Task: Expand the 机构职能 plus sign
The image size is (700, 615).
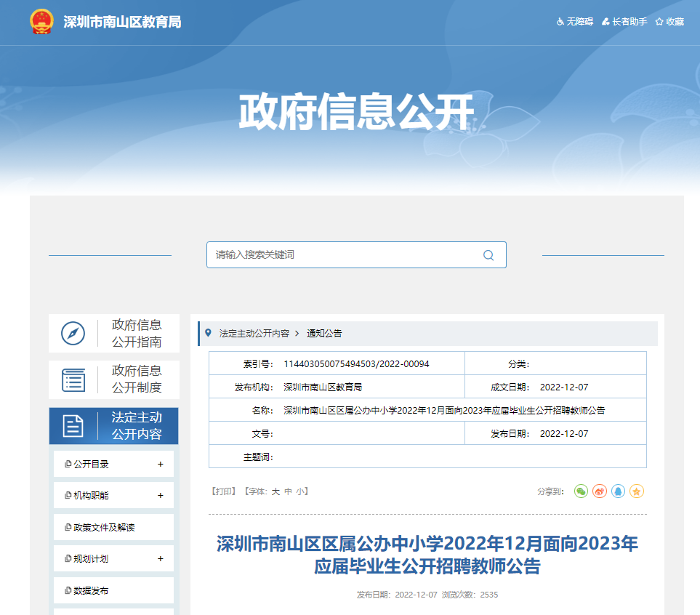Action: pos(160,496)
